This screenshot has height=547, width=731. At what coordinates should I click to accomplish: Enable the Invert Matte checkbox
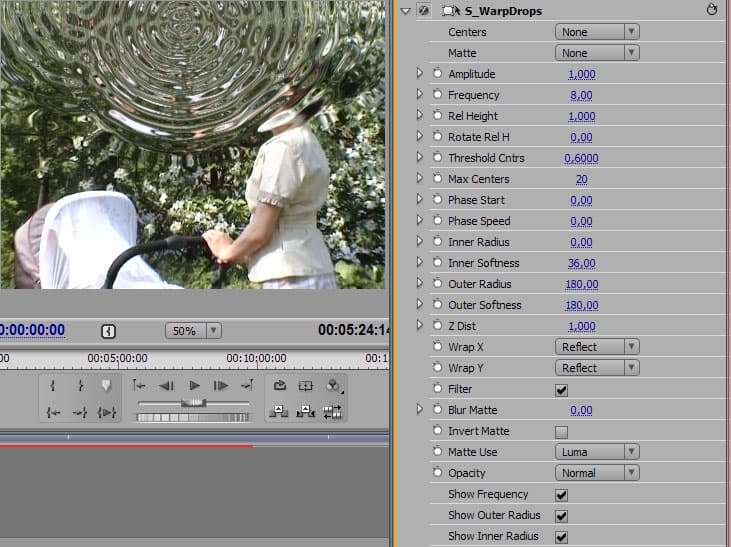561,432
